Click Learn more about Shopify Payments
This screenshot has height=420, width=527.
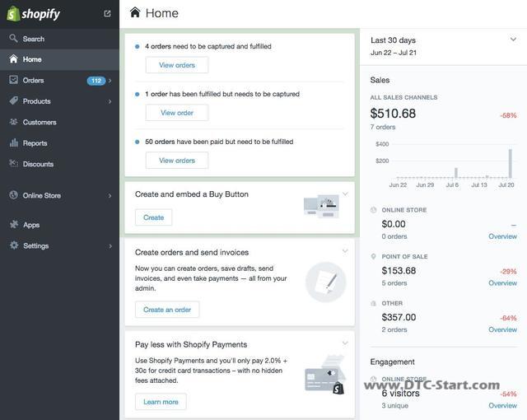(161, 402)
